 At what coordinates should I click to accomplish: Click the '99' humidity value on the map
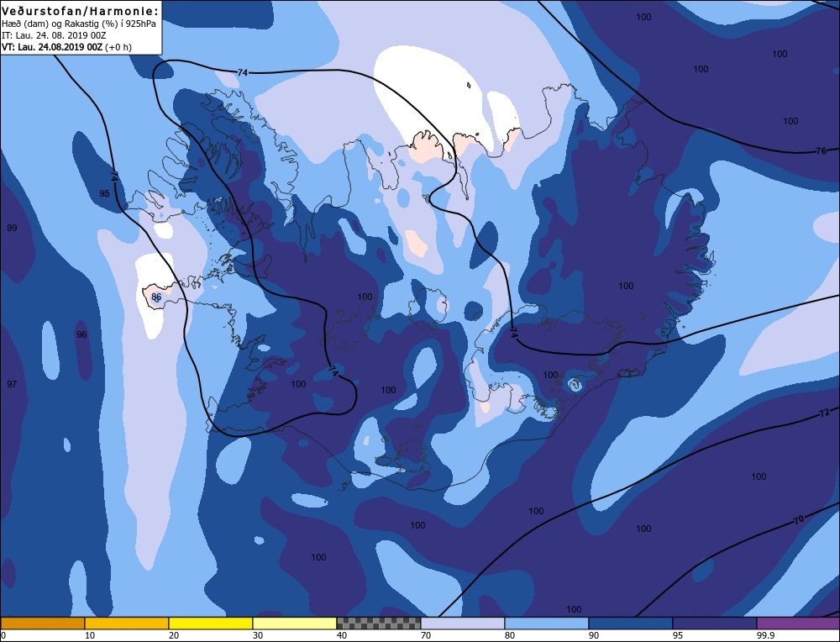[x=12, y=228]
